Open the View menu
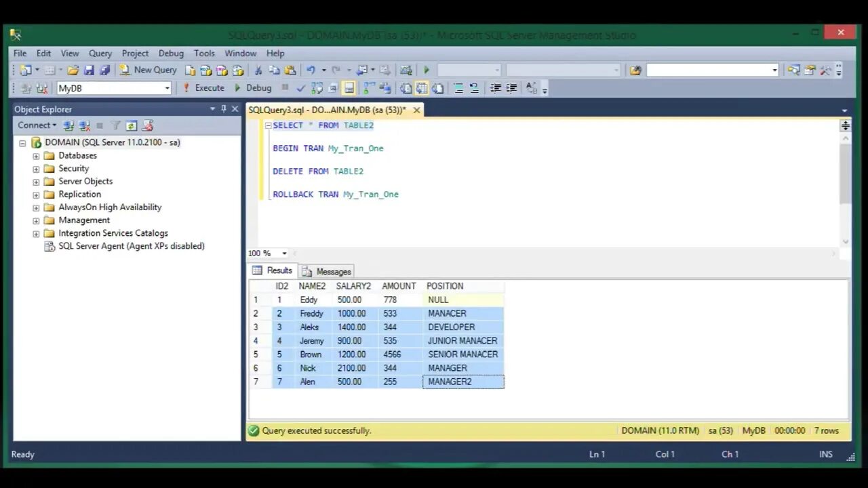The image size is (868, 488). (70, 53)
